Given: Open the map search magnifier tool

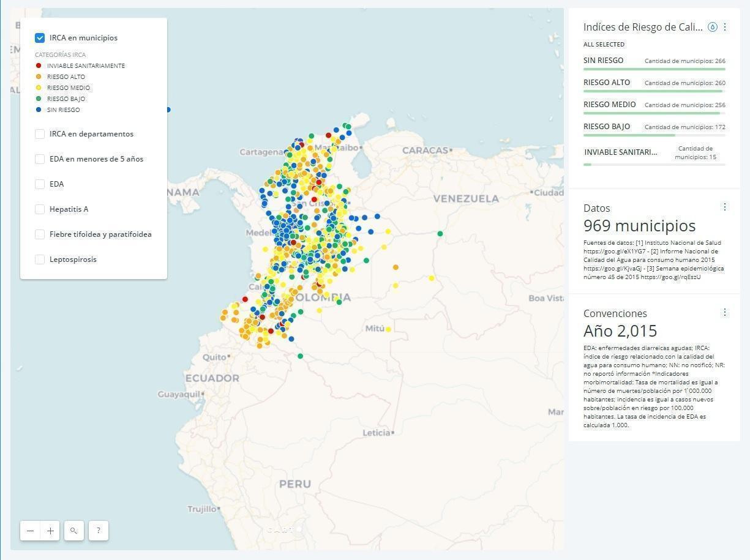Looking at the screenshot, I should pyautogui.click(x=73, y=531).
